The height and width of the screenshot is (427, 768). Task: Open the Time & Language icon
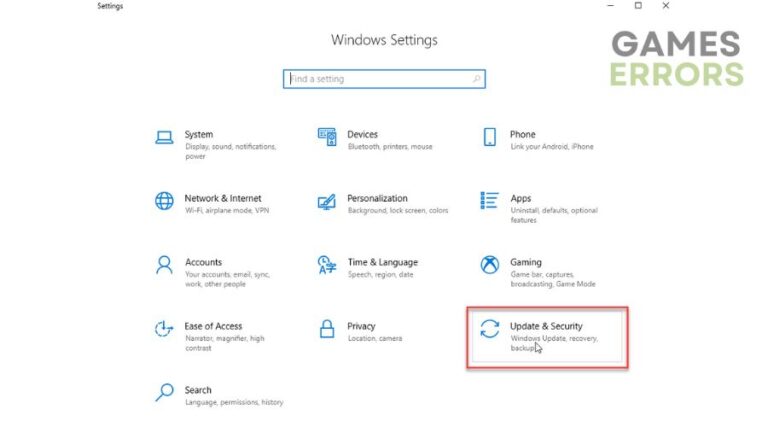click(x=327, y=265)
